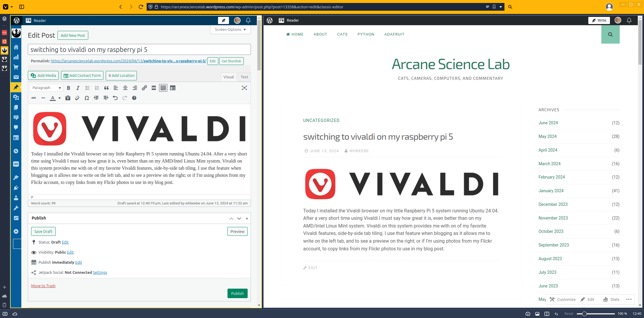This screenshot has height=318, width=644.
Task: Open Jetpack Social Settings link
Action: (100, 272)
